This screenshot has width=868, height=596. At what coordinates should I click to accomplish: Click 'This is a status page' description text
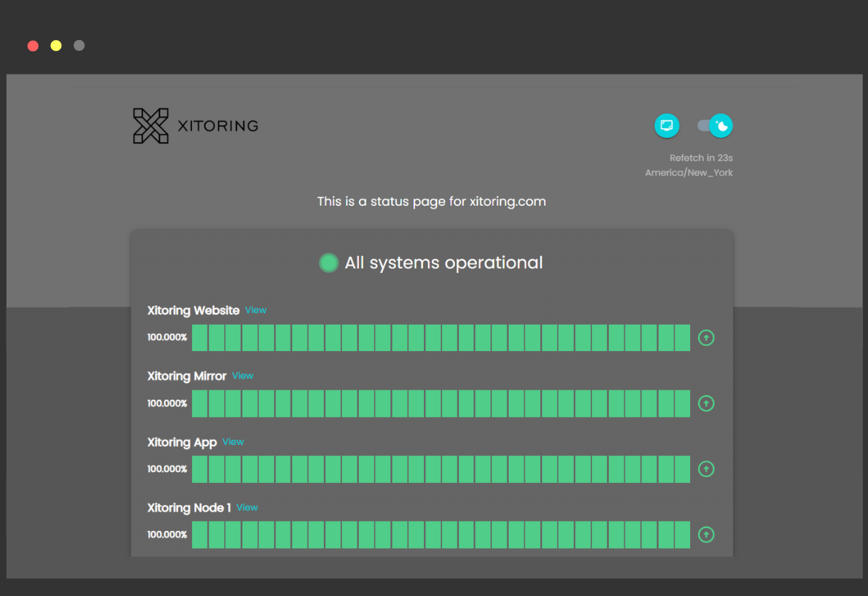[431, 201]
